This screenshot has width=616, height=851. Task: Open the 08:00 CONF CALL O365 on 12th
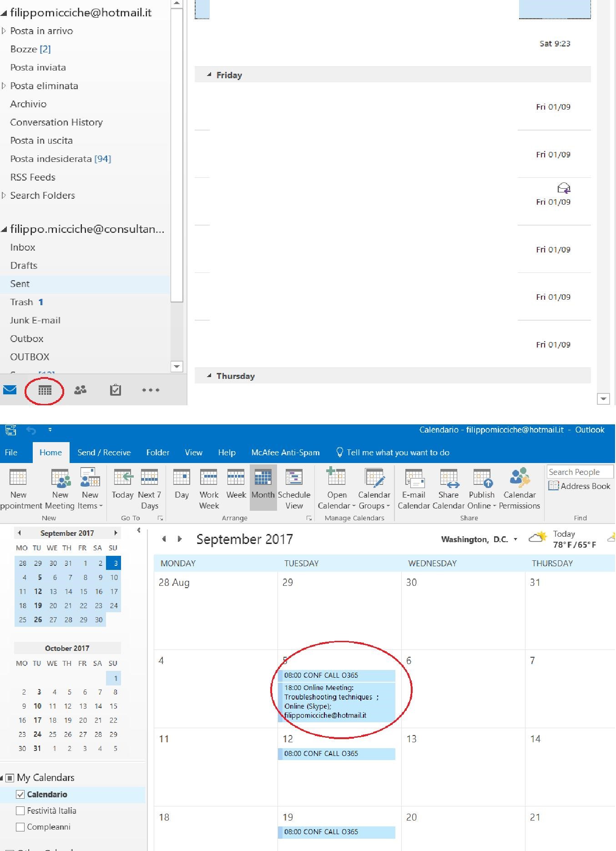pyautogui.click(x=337, y=754)
